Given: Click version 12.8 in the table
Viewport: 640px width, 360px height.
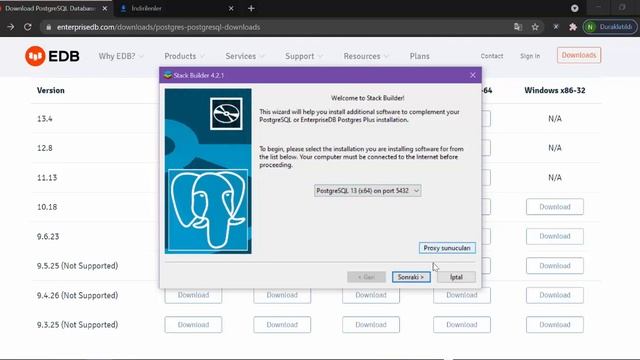Looking at the screenshot, I should [x=44, y=148].
